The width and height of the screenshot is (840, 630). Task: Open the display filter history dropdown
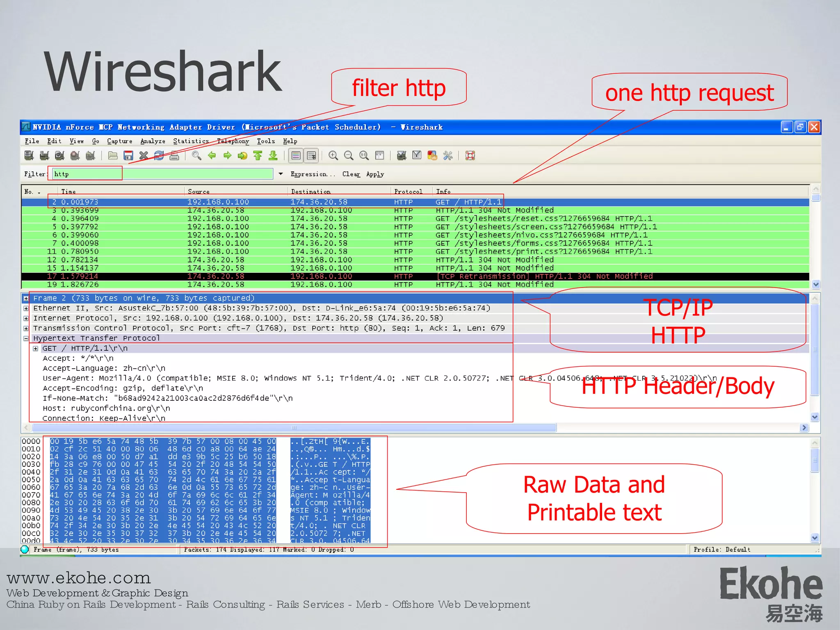coord(281,174)
